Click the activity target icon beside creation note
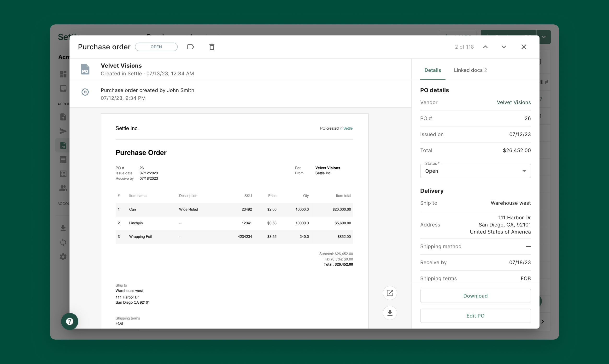This screenshot has height=364, width=609. [85, 92]
